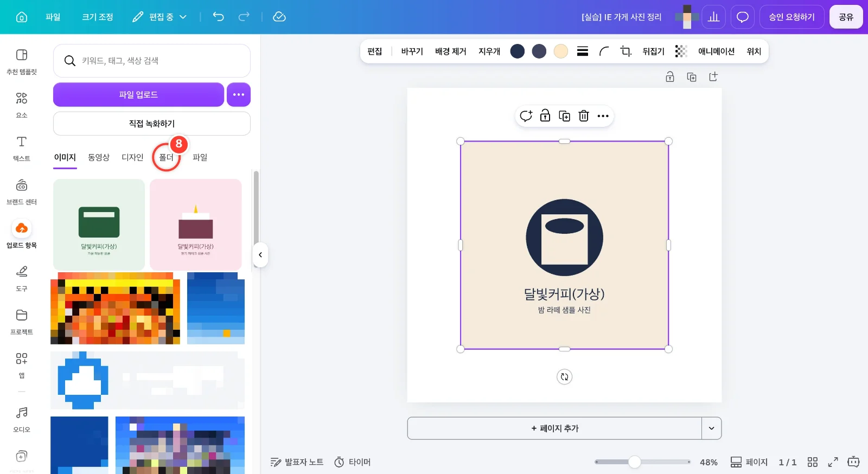
Task: Open border line style options
Action: [583, 51]
